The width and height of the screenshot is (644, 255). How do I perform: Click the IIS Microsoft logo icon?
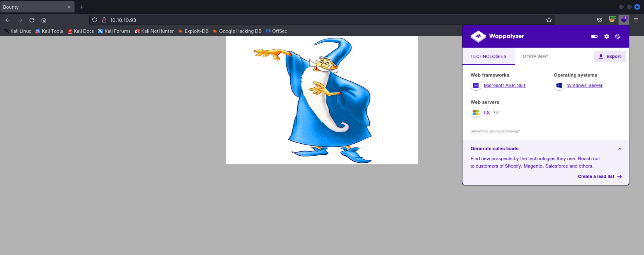[x=476, y=112]
